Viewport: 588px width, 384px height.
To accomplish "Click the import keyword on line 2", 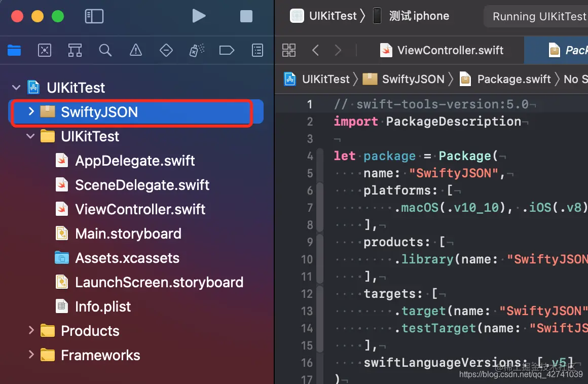I will [x=355, y=122].
